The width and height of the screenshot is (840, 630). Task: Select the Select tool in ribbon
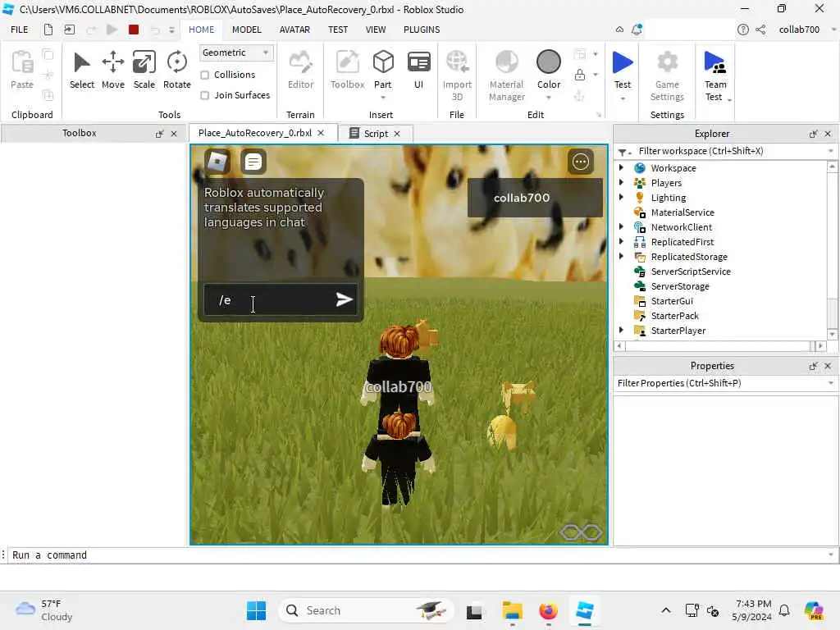(x=81, y=70)
